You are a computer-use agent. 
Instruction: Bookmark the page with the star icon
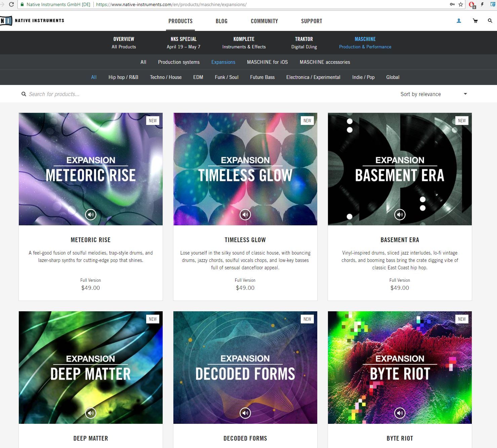tap(461, 4)
